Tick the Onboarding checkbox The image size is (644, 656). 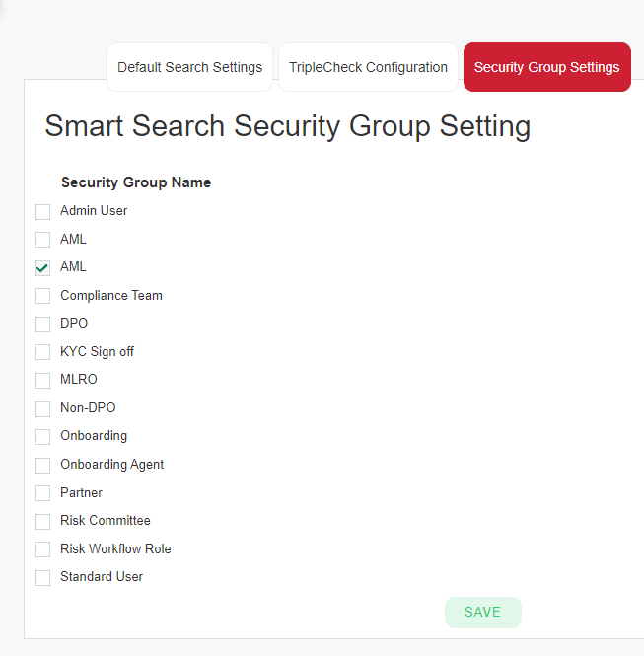(x=42, y=437)
